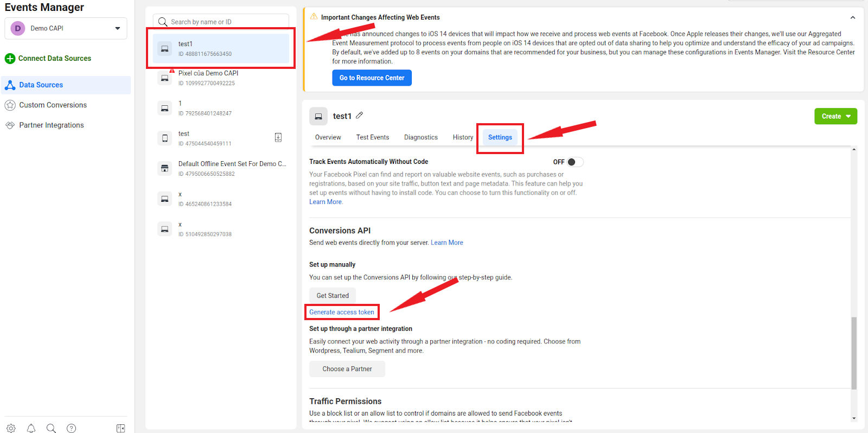Open the History tab
This screenshot has width=868, height=433.
(463, 137)
